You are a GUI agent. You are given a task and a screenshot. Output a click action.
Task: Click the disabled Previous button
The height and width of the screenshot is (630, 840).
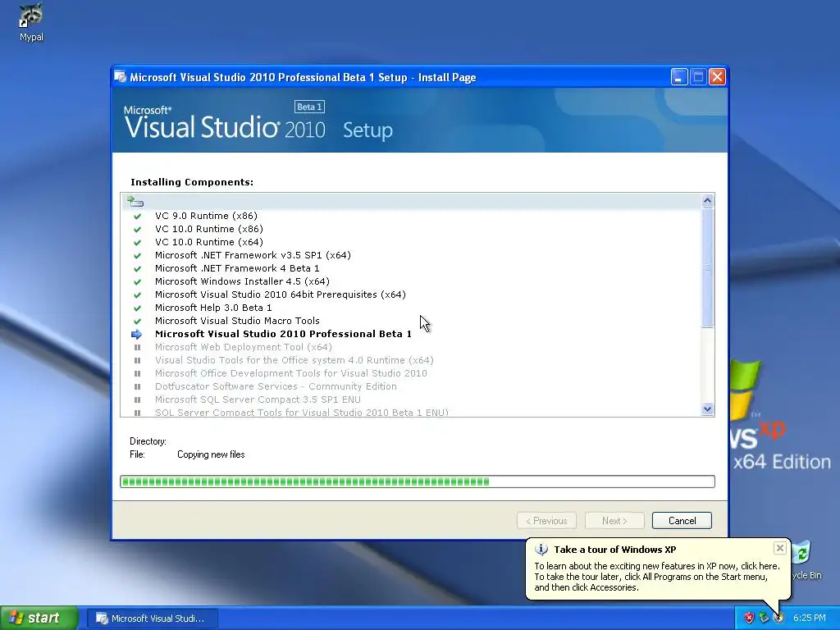546,521
